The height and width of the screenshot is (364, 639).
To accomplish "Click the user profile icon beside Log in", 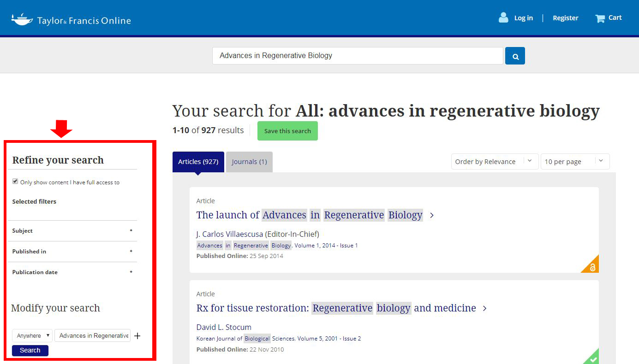I will pos(503,18).
